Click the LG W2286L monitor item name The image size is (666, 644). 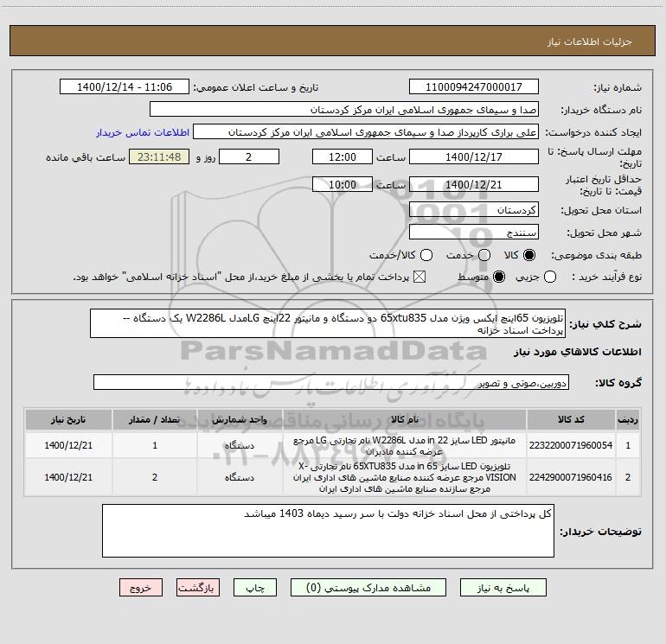tap(405, 446)
